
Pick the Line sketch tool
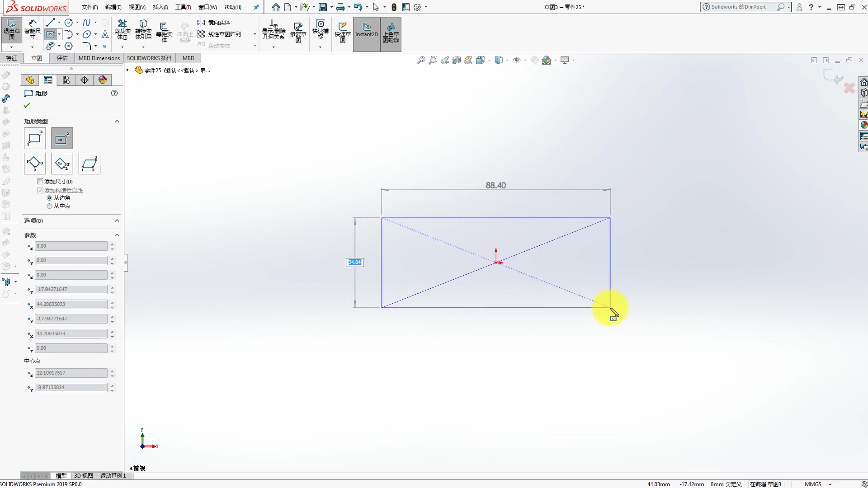(50, 23)
